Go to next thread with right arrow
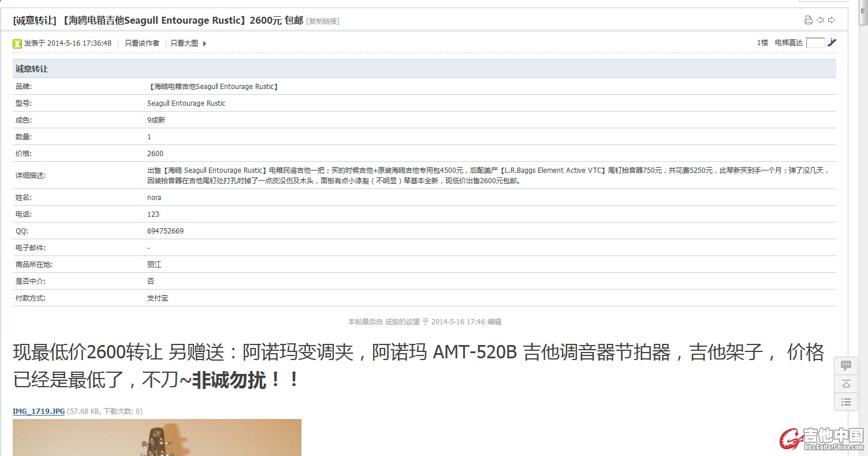The width and height of the screenshot is (868, 456). (832, 20)
